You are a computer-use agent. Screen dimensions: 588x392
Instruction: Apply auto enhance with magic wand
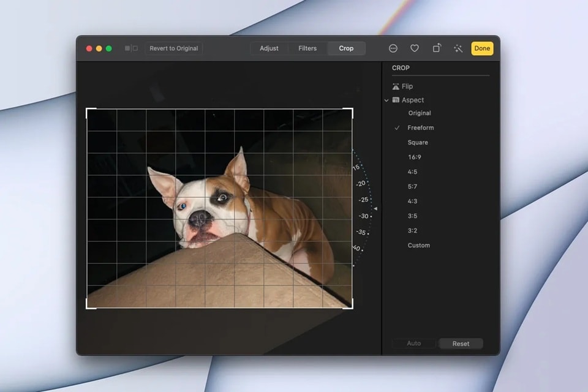point(458,48)
